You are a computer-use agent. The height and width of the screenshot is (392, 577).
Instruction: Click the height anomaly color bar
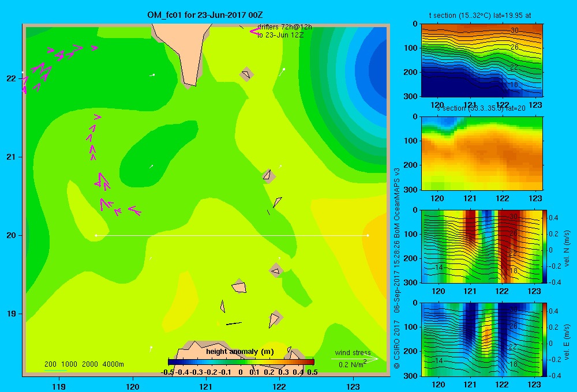[x=241, y=362]
